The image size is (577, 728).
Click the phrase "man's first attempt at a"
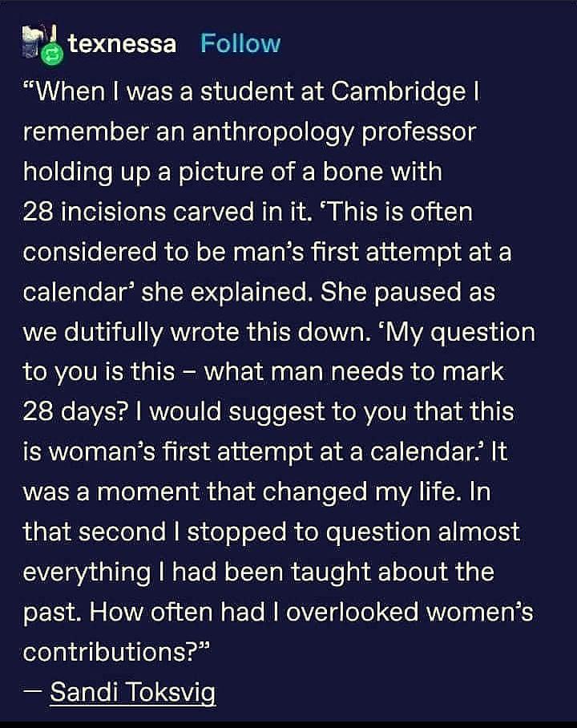383,252
